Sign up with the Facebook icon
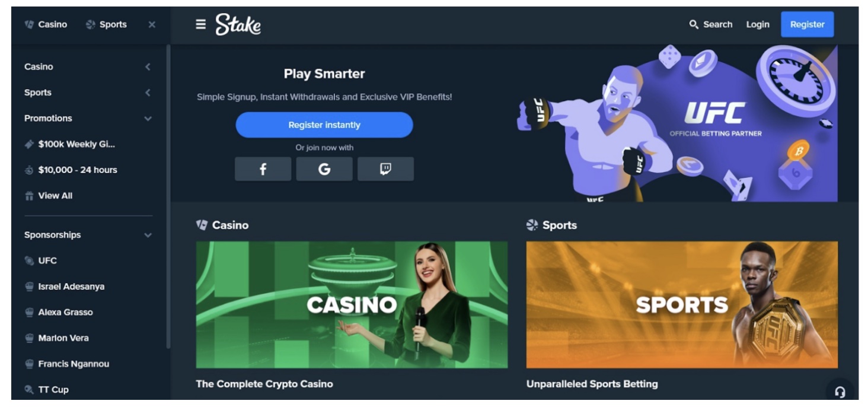The width and height of the screenshot is (868, 407). [x=263, y=169]
